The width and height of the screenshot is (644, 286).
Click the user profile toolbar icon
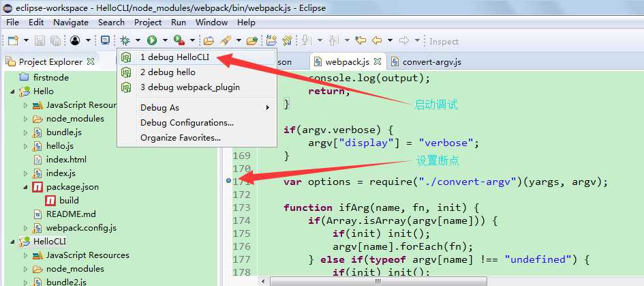coord(75,40)
